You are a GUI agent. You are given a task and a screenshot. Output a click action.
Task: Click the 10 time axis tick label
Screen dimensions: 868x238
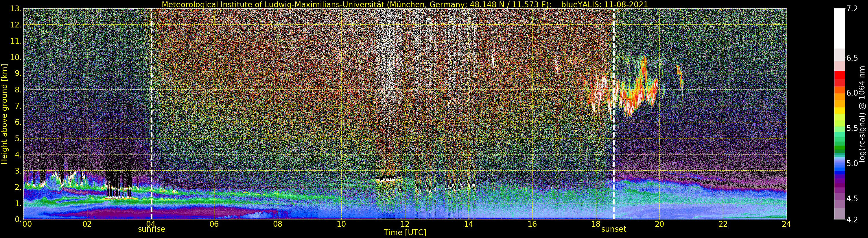(341, 224)
